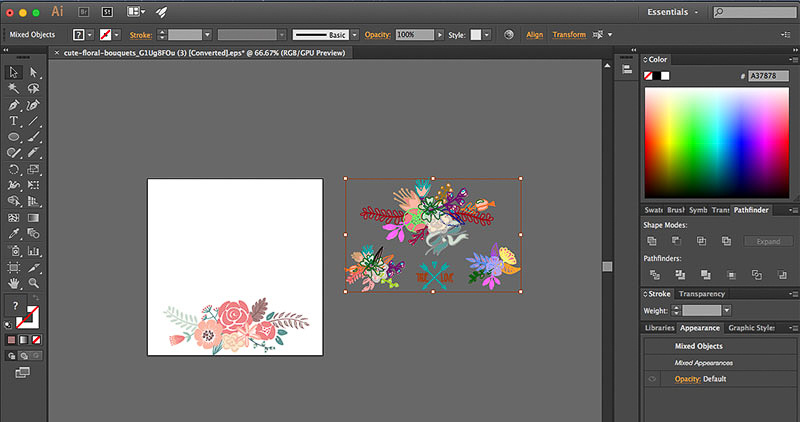Pick a color from the color spectrum
The height and width of the screenshot is (422, 800).
[716, 143]
